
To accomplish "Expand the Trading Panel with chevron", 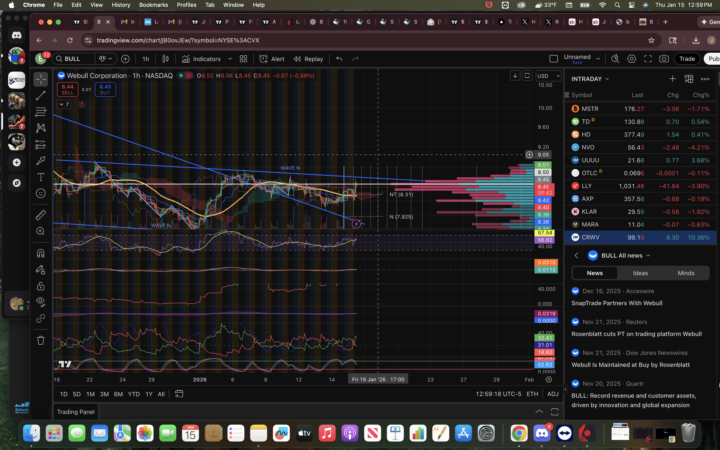I will pos(539,412).
